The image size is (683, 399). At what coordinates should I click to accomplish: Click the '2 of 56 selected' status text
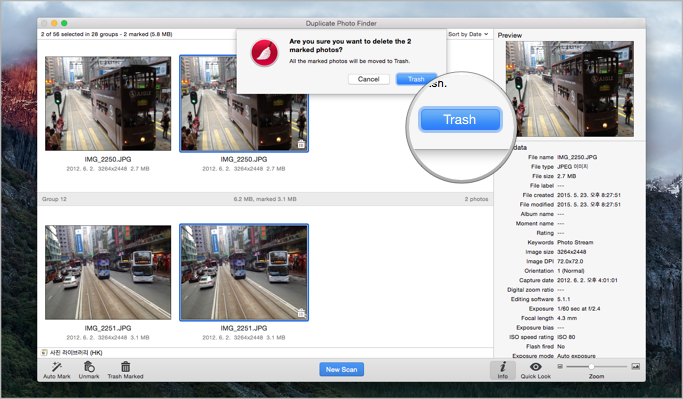(106, 34)
